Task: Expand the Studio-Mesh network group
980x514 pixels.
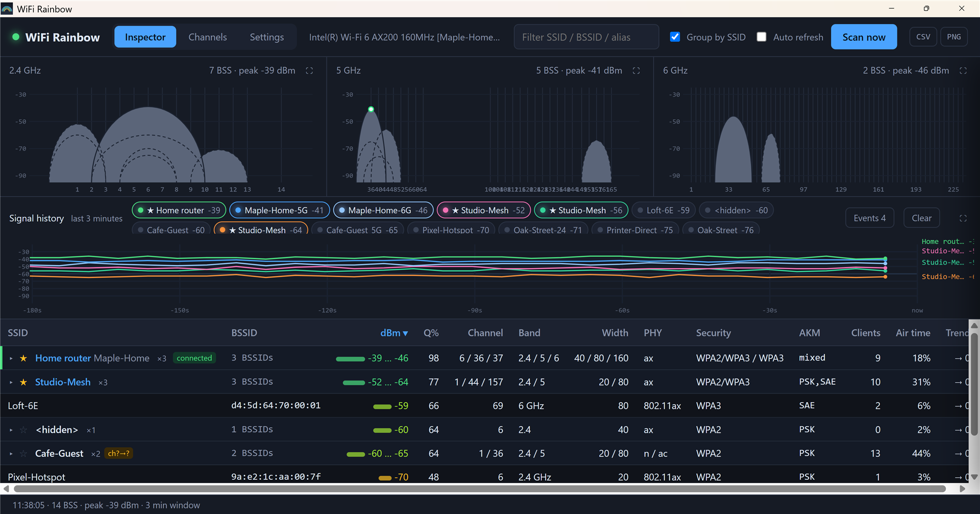Action: [11, 382]
